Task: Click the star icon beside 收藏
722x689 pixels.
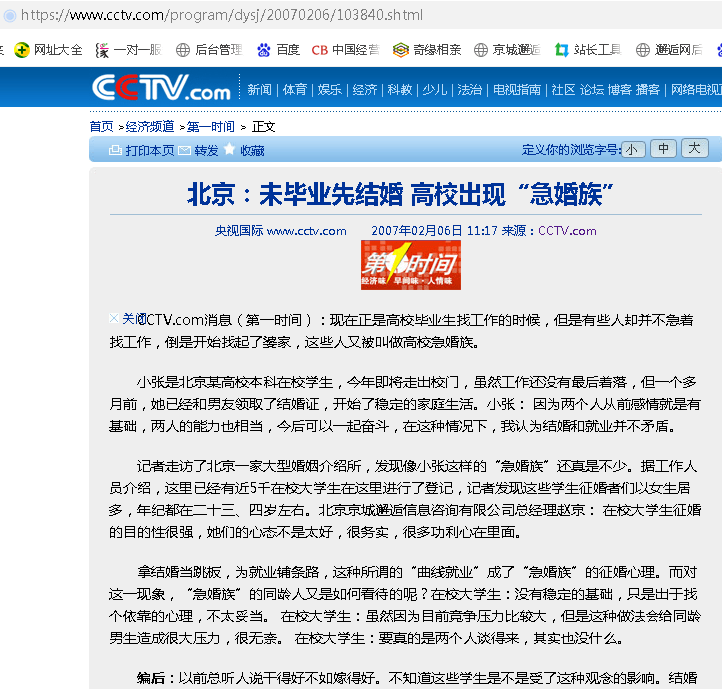Action: (229, 150)
